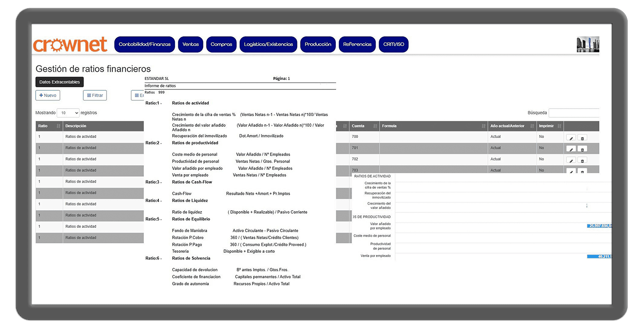Open the CRM/ISO menu

[x=394, y=44]
